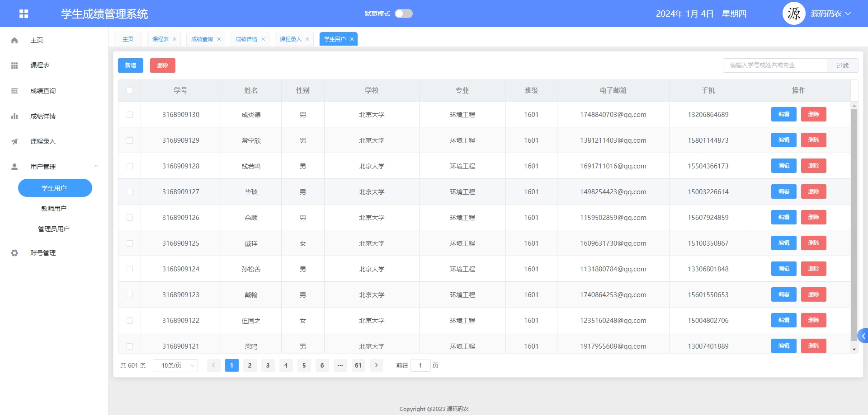The image size is (868, 415).
Task: Close the 学生用户 tab with its x
Action: coord(352,39)
